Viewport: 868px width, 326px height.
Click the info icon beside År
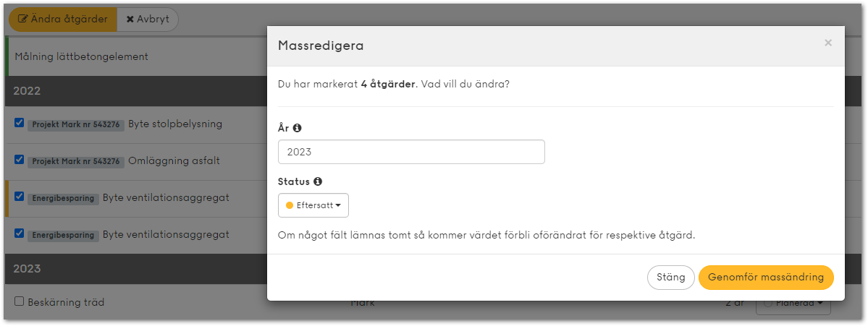pyautogui.click(x=298, y=128)
